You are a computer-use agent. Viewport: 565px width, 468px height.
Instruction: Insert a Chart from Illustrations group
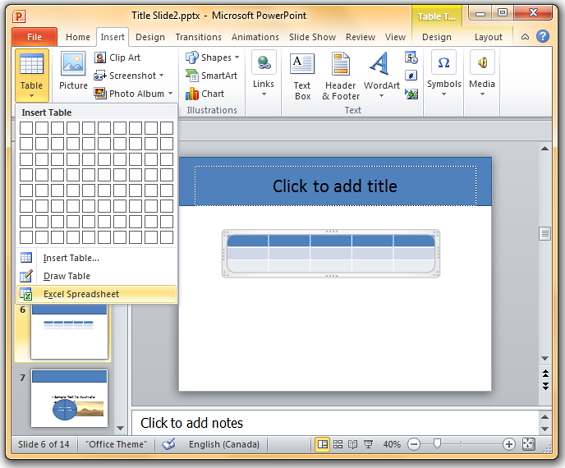pos(205,94)
